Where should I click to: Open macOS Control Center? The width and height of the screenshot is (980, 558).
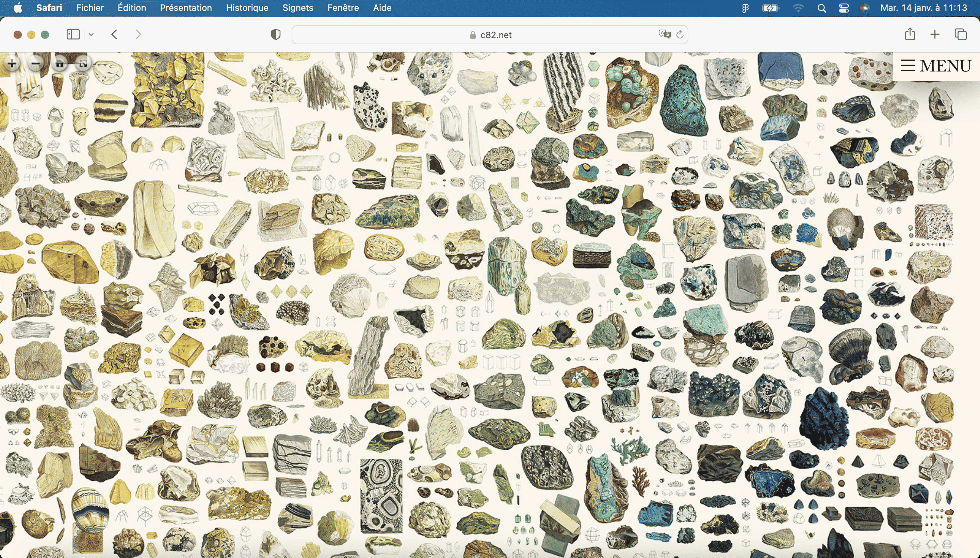click(x=844, y=8)
